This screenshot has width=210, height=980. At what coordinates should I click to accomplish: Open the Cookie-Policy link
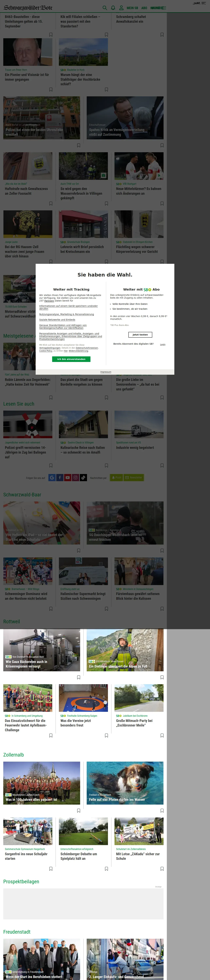46,351
